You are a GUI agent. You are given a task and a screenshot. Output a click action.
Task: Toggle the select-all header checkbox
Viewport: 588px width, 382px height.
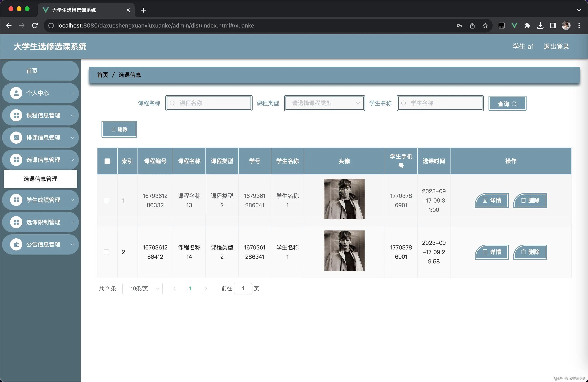(107, 161)
